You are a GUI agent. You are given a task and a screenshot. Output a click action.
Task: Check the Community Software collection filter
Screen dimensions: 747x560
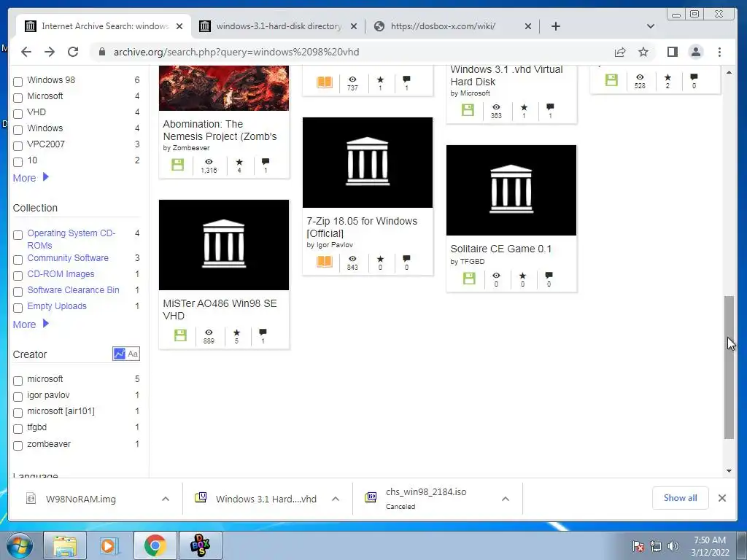pyautogui.click(x=18, y=260)
